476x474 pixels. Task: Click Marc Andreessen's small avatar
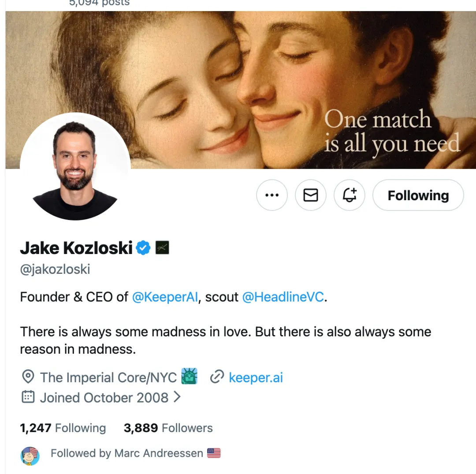coord(30,456)
